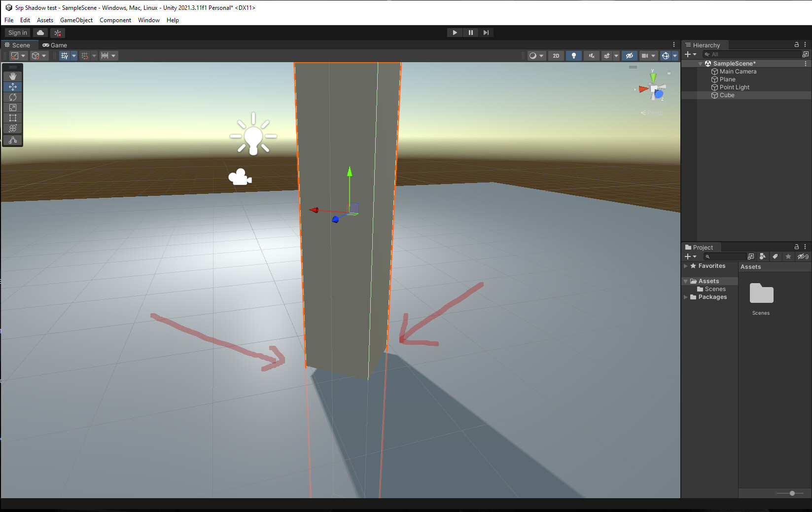
Task: Open the effects dropdown arrow
Action: [616, 56]
